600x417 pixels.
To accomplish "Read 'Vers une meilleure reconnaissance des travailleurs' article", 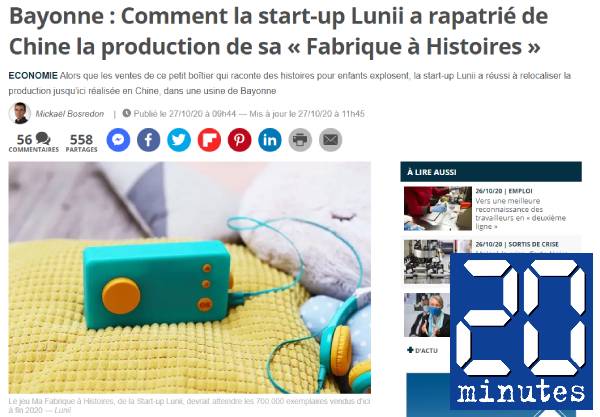I will [520, 213].
